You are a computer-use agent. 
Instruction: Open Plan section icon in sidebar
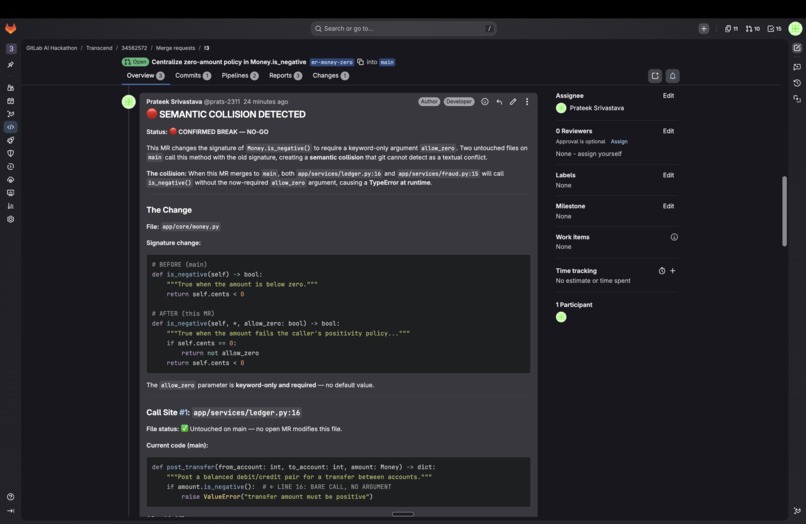coord(10,101)
